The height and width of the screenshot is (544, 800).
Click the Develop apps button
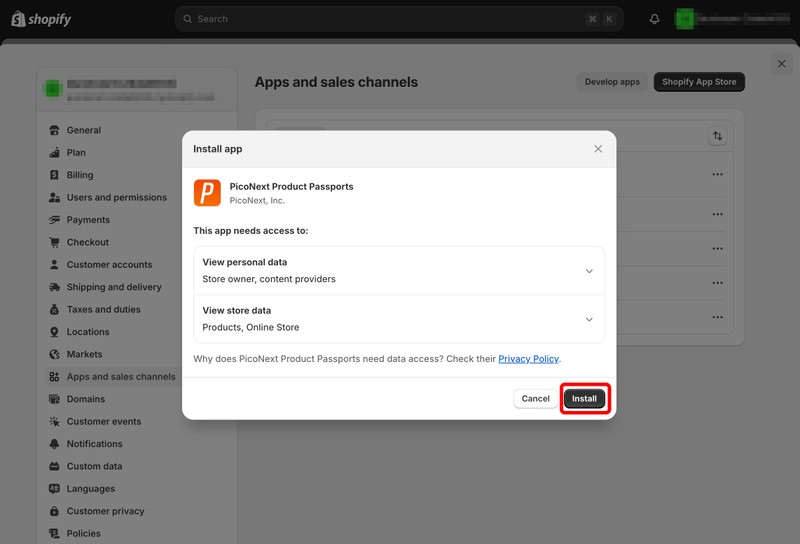pos(612,82)
